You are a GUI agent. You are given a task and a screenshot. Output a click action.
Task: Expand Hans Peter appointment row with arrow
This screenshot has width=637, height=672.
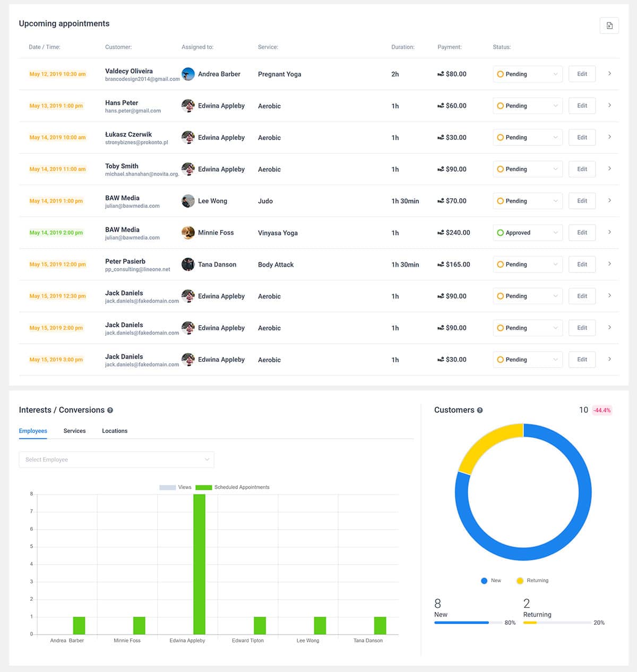pyautogui.click(x=609, y=105)
